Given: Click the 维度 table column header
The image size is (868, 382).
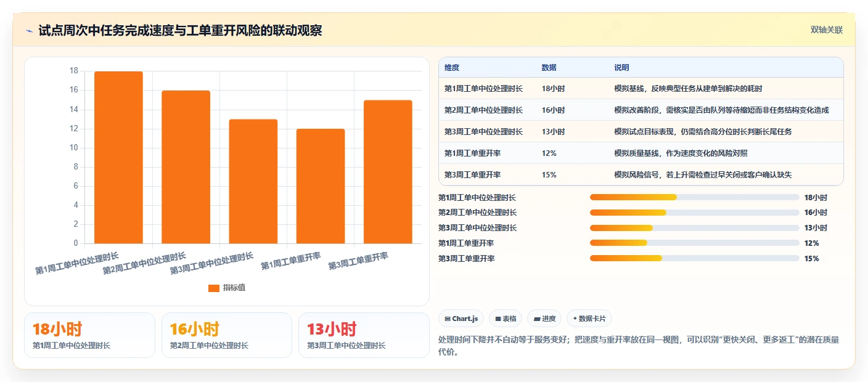Looking at the screenshot, I should tap(452, 67).
